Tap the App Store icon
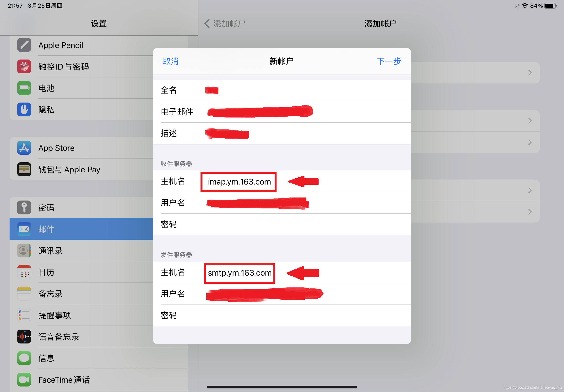Screen dimensions: 564x392 point(24,148)
